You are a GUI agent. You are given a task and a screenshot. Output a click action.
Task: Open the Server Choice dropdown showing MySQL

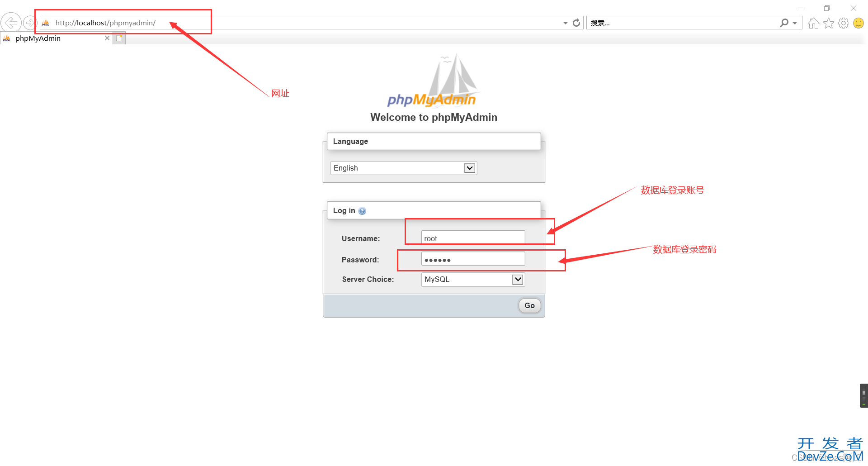click(x=473, y=279)
